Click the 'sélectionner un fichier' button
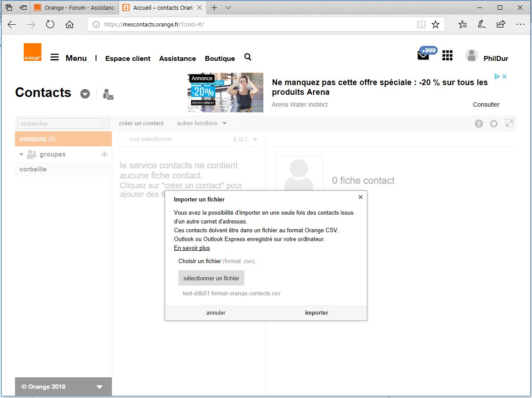 coord(211,278)
